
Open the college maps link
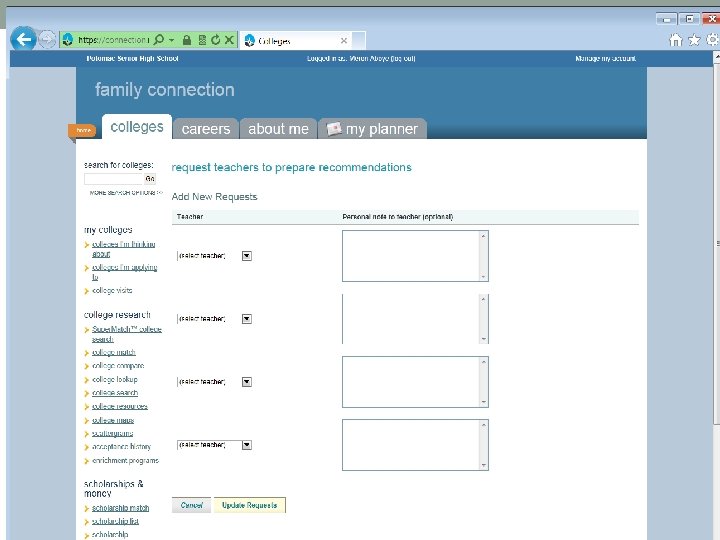(x=113, y=420)
